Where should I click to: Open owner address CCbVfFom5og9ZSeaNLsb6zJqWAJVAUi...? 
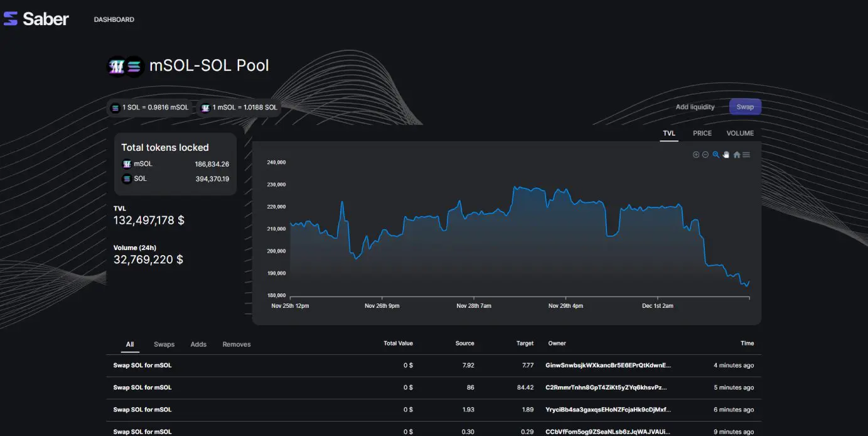(x=608, y=432)
